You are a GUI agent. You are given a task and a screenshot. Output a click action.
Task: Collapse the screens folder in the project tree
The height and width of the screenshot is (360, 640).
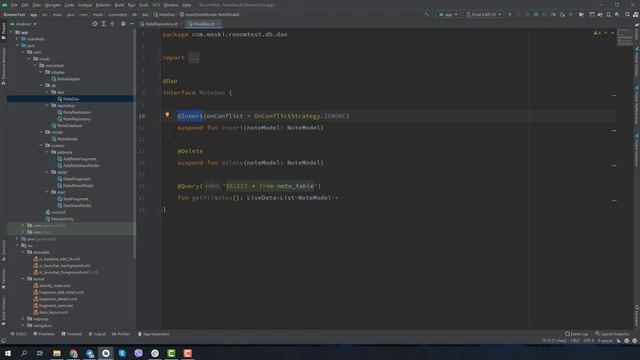[41, 145]
